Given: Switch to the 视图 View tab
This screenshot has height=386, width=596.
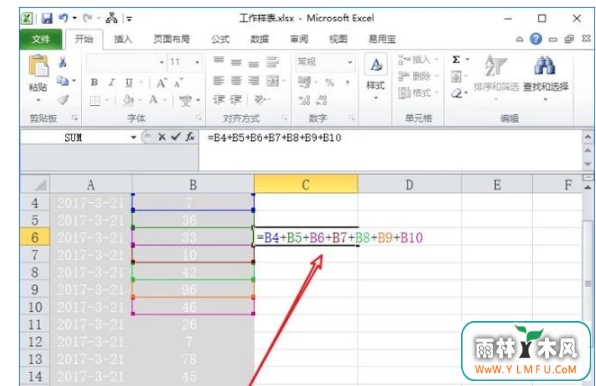Looking at the screenshot, I should [338, 39].
